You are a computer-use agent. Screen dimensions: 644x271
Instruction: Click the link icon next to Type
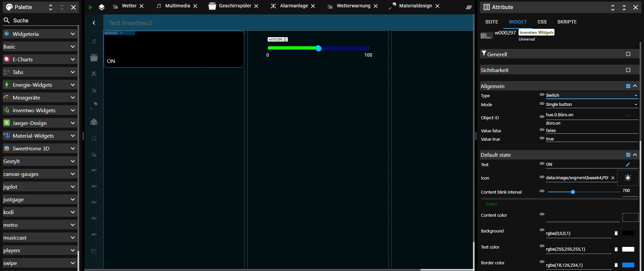click(x=542, y=95)
